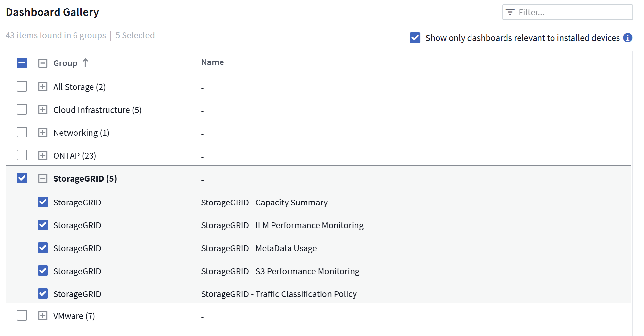Open StorageGRID - S3 Performance Monitoring dashboard
The image size is (644, 336).
pos(280,271)
